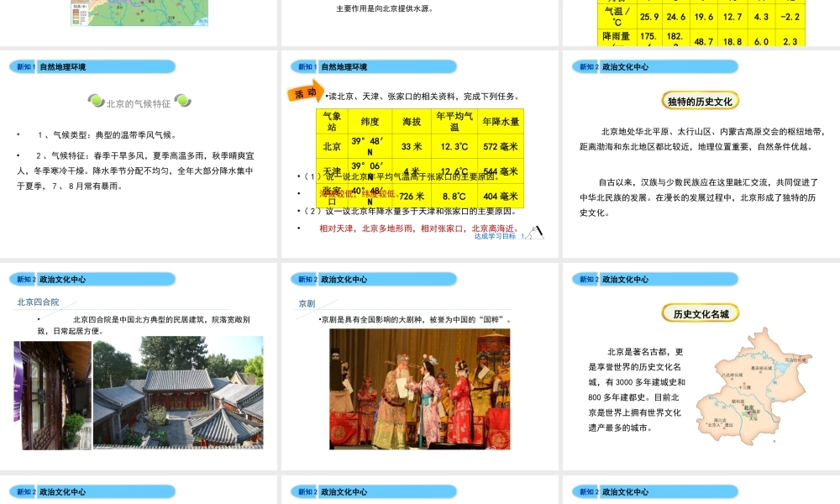Select the 北京的气候特征 title text
Image resolution: width=840 pixels, height=504 pixels.
[x=139, y=104]
